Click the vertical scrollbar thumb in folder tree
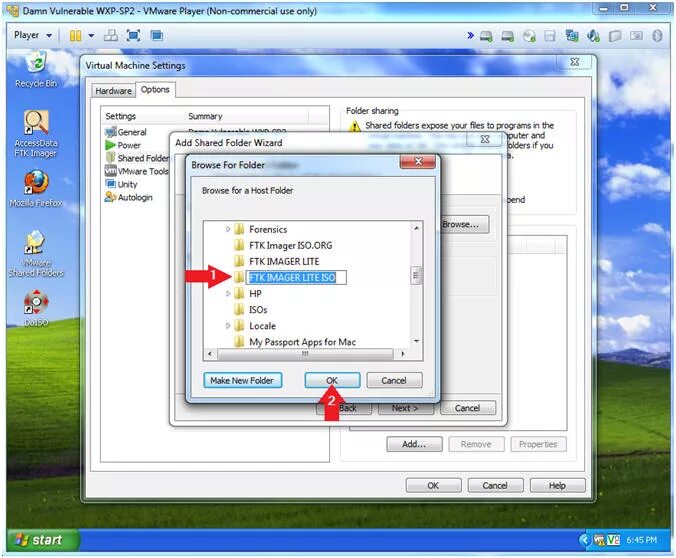Screen dimensions: 676x558 coord(416,275)
